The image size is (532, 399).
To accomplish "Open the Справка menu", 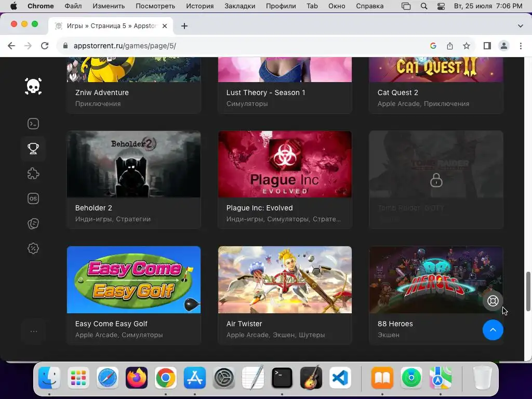I will pyautogui.click(x=370, y=6).
